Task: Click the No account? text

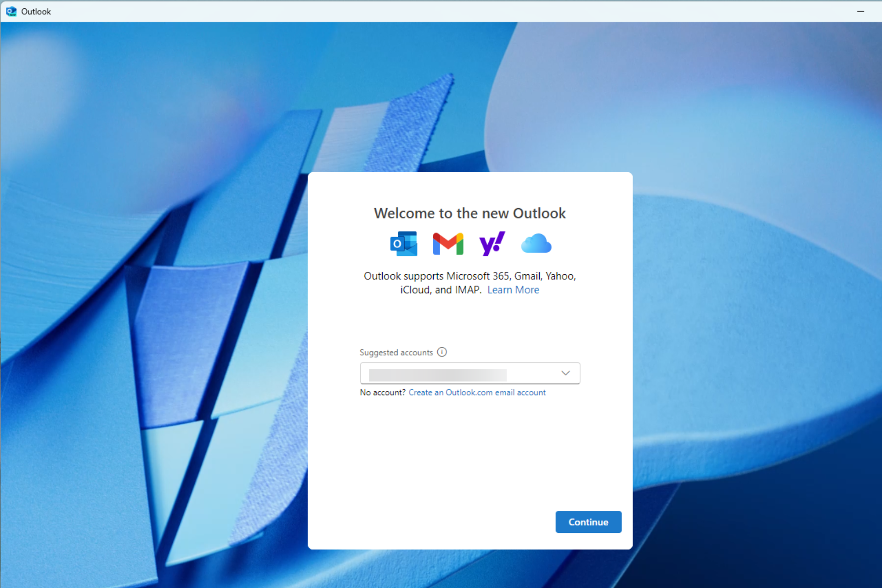Action: pos(383,392)
